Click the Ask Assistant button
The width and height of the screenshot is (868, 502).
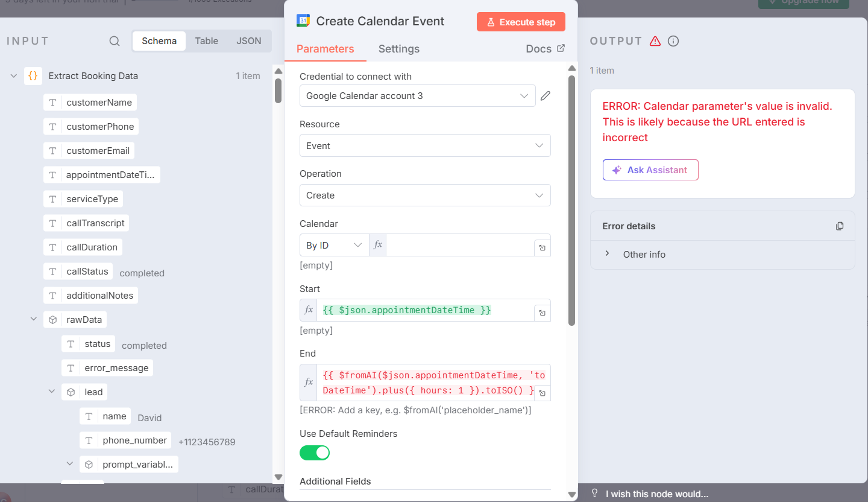[650, 170]
